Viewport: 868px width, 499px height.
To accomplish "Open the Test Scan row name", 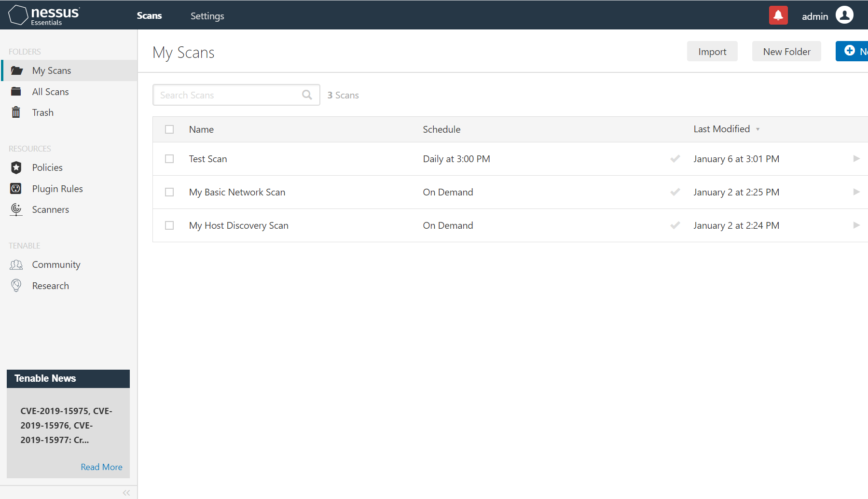I will (x=208, y=159).
